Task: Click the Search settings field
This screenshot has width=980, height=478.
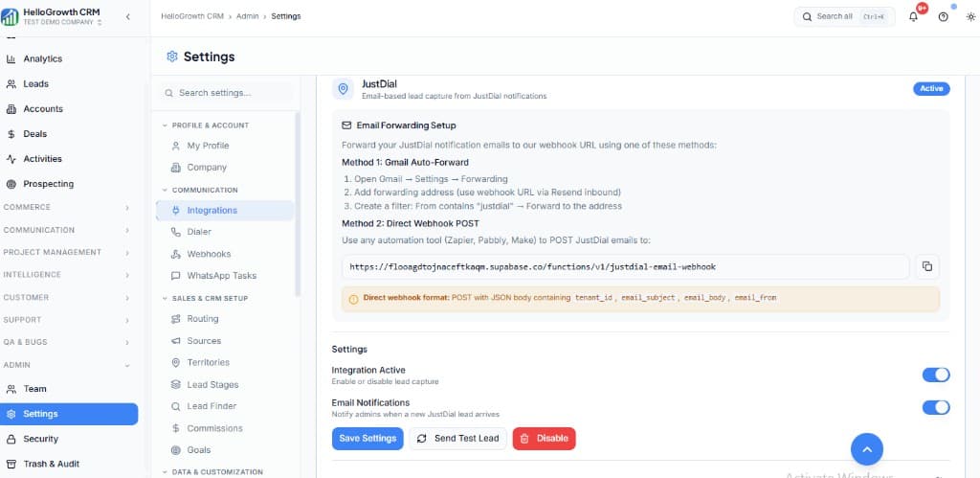Action: [226, 93]
